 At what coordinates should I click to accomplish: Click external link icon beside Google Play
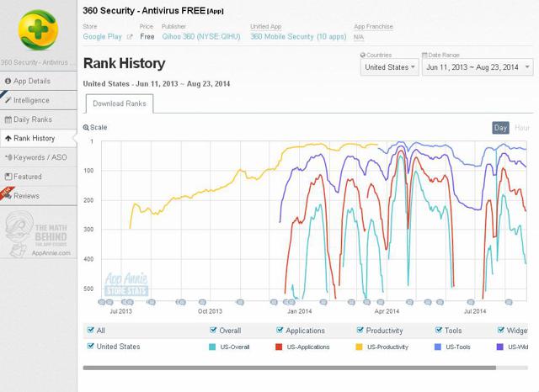point(129,37)
